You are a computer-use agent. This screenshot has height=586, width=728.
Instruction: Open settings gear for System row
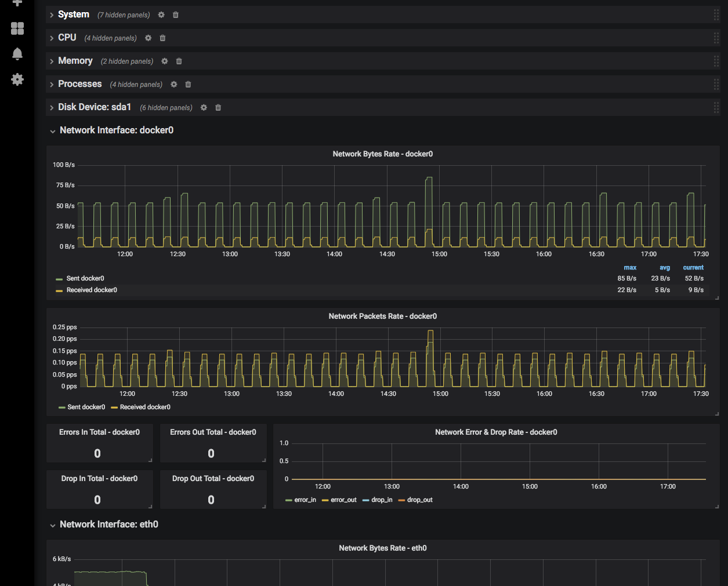(x=161, y=15)
